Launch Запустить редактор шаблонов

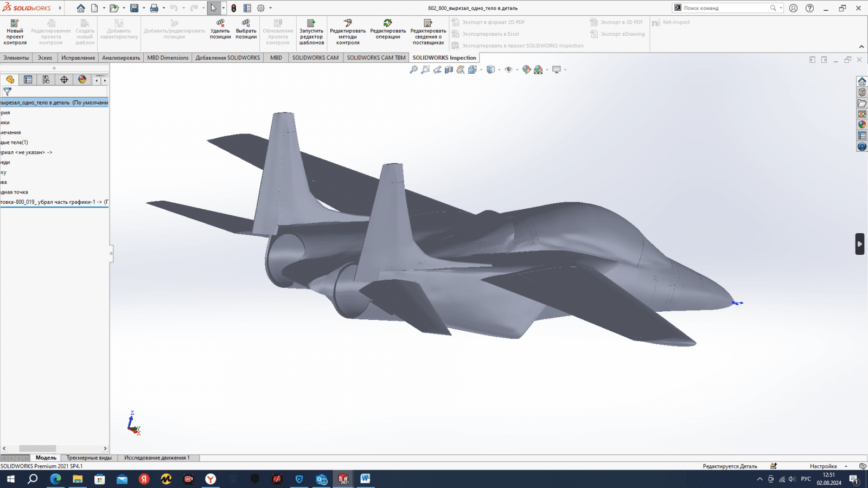pyautogui.click(x=311, y=32)
